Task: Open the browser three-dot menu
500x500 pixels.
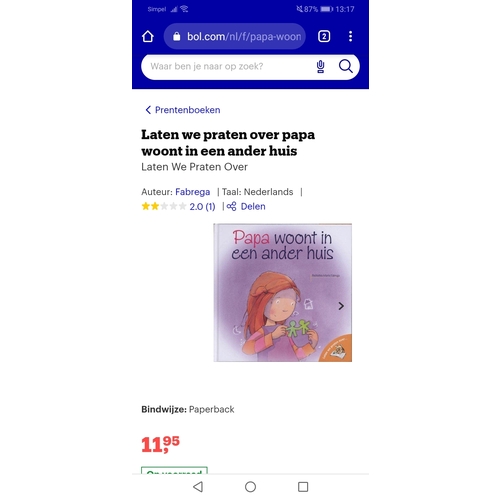Action: tap(350, 36)
